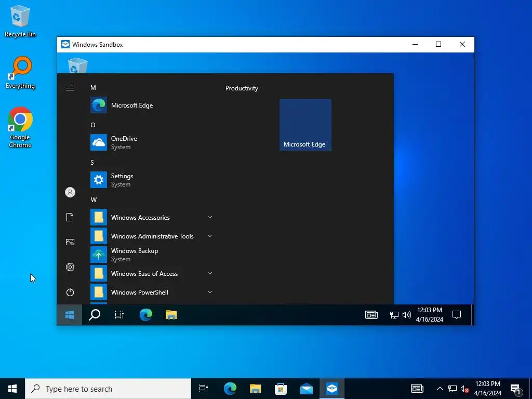Click the Microsoft Edge Productivity tile
This screenshot has width=532, height=399.
(x=305, y=125)
